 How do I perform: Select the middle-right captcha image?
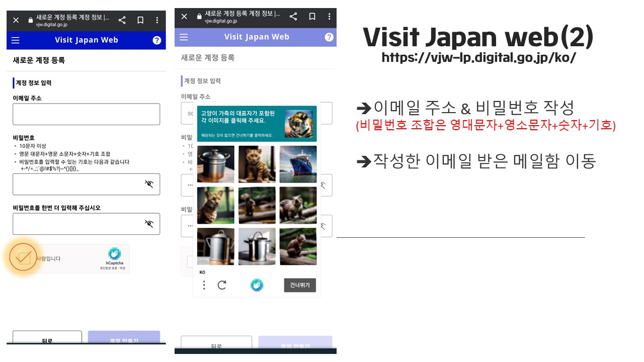click(298, 206)
